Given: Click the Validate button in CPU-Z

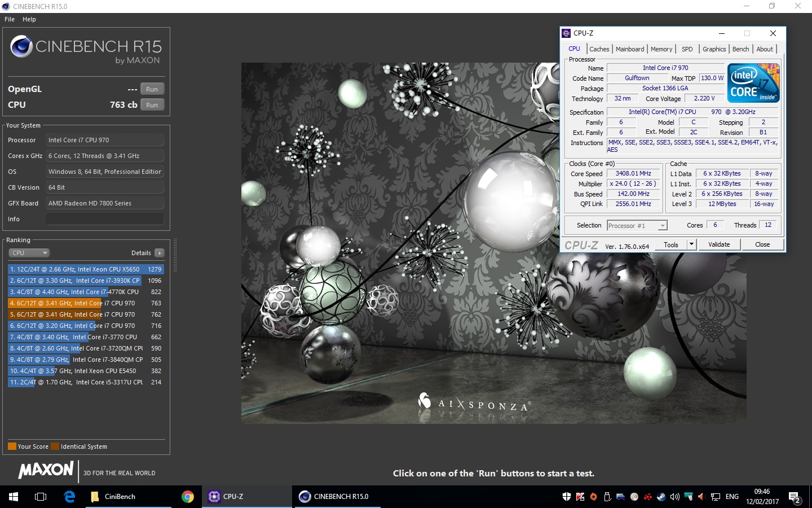Looking at the screenshot, I should click(x=719, y=244).
